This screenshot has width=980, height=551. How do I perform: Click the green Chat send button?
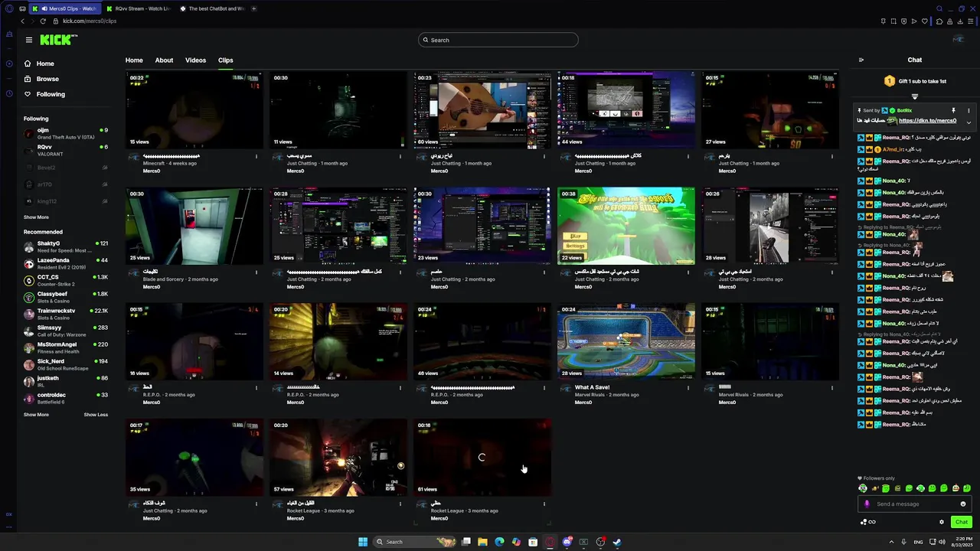[x=961, y=522]
